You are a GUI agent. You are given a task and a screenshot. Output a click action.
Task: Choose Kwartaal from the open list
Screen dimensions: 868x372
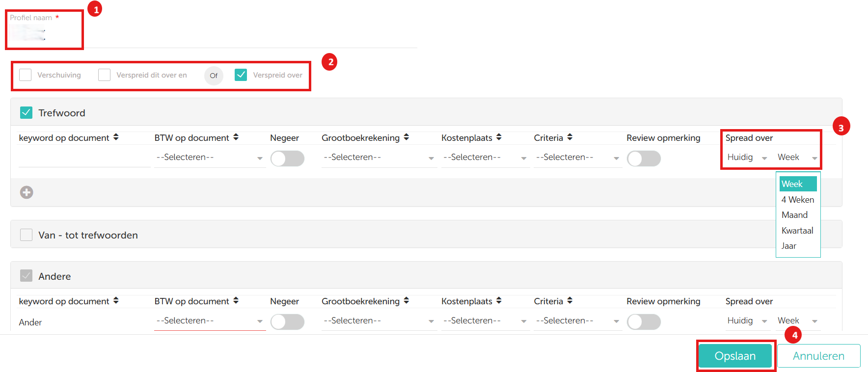point(797,231)
